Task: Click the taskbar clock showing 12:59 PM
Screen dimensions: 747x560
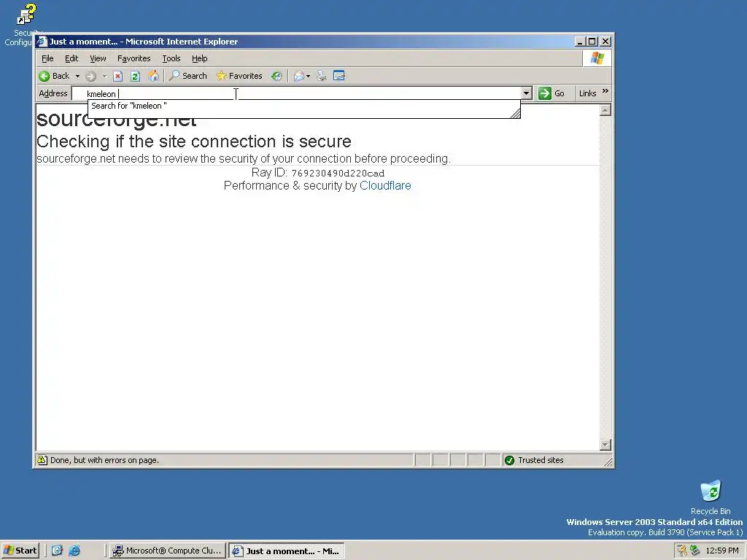Action: tap(722, 551)
